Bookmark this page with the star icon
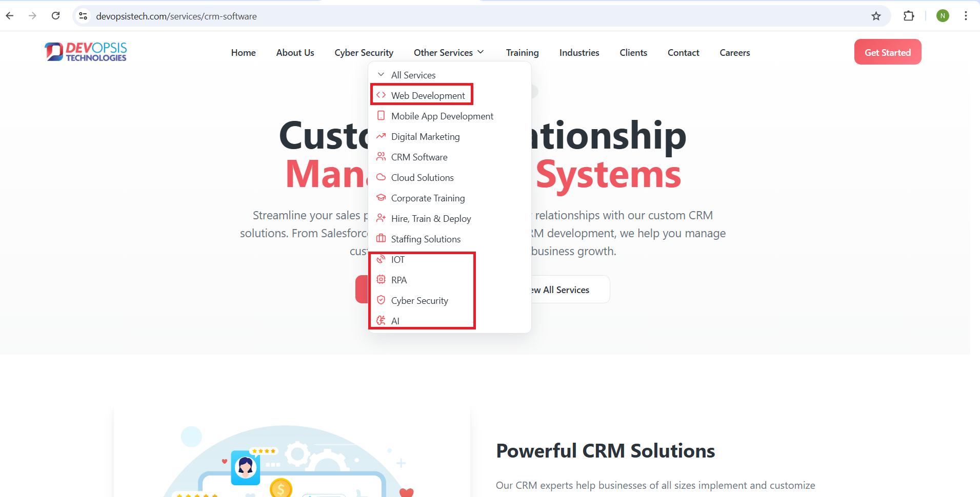Image resolution: width=980 pixels, height=497 pixels. point(876,16)
